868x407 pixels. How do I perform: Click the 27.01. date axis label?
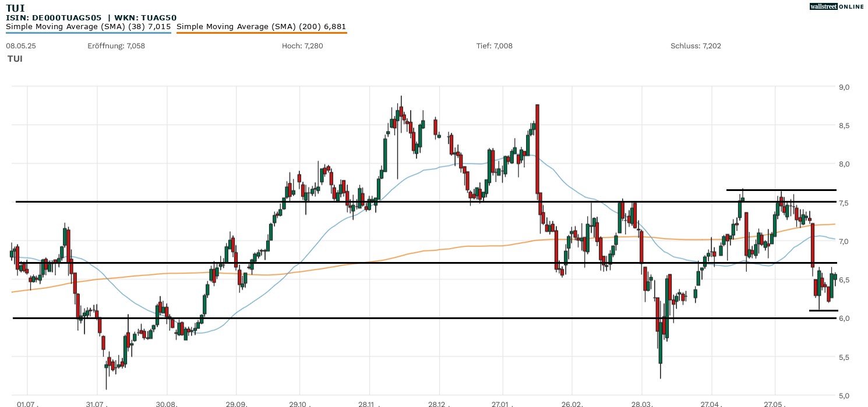pos(502,403)
